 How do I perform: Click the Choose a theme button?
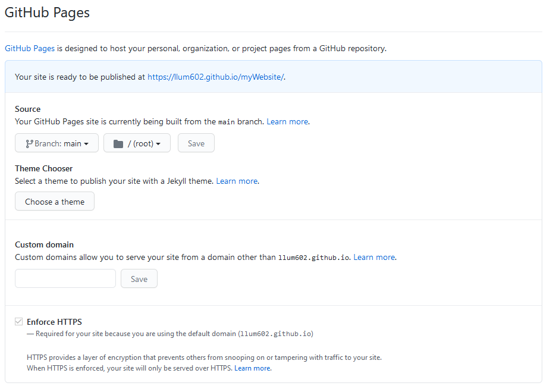click(55, 201)
